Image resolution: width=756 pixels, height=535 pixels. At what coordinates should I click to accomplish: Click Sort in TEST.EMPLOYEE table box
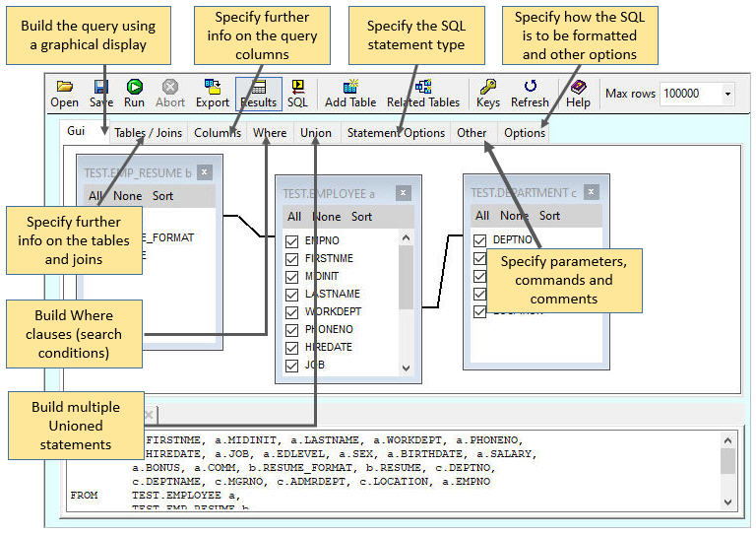pos(361,217)
